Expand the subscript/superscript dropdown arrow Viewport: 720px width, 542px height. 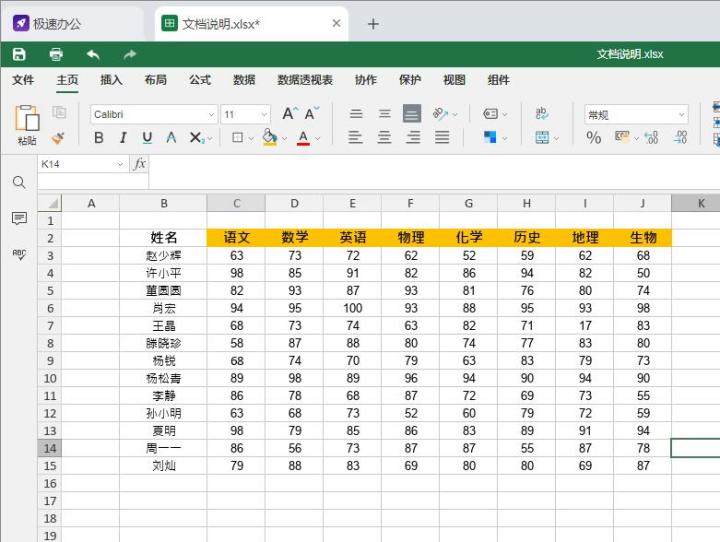(x=210, y=138)
